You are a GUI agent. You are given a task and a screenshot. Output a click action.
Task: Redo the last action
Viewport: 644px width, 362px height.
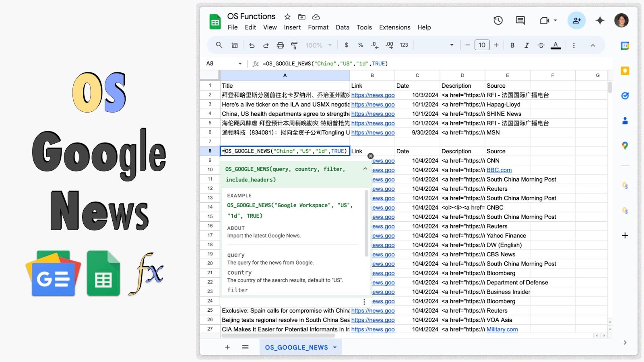[266, 45]
